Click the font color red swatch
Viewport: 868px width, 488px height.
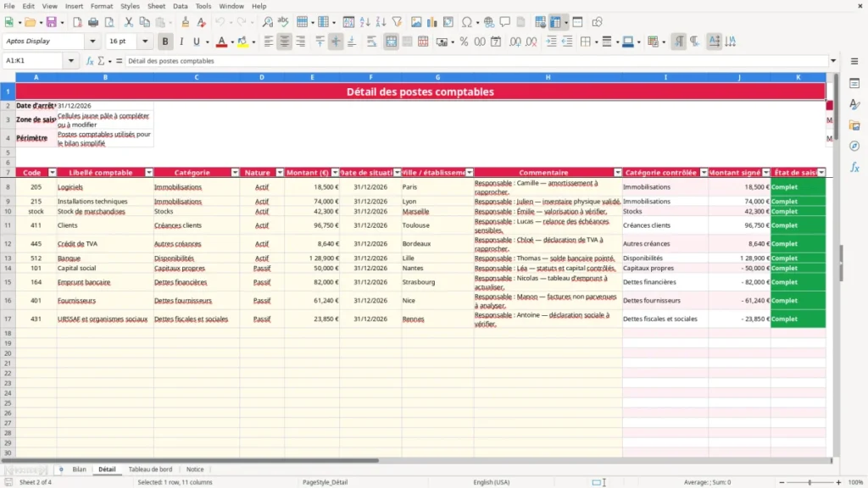221,42
